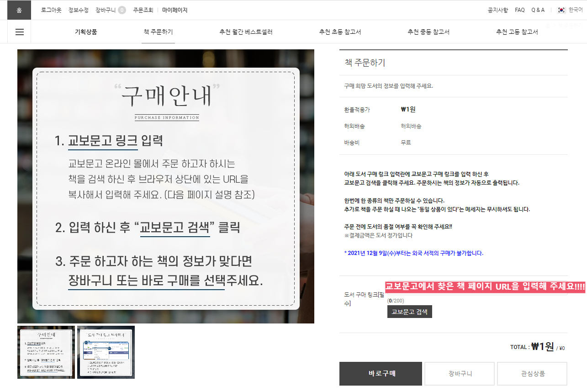Click the 로그아웃 logout link
Viewport: 587px width, 392px height.
(x=51, y=10)
